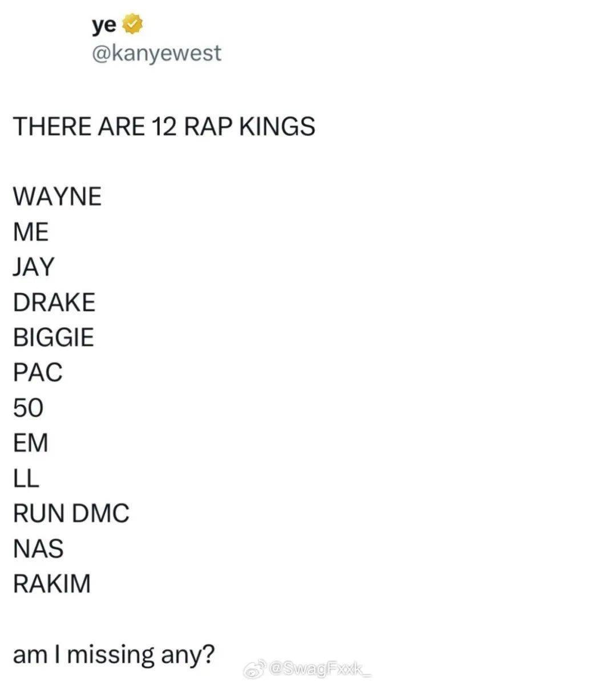Select the WAYNE line in the list
This screenshot has width=616, height=685.
(57, 196)
